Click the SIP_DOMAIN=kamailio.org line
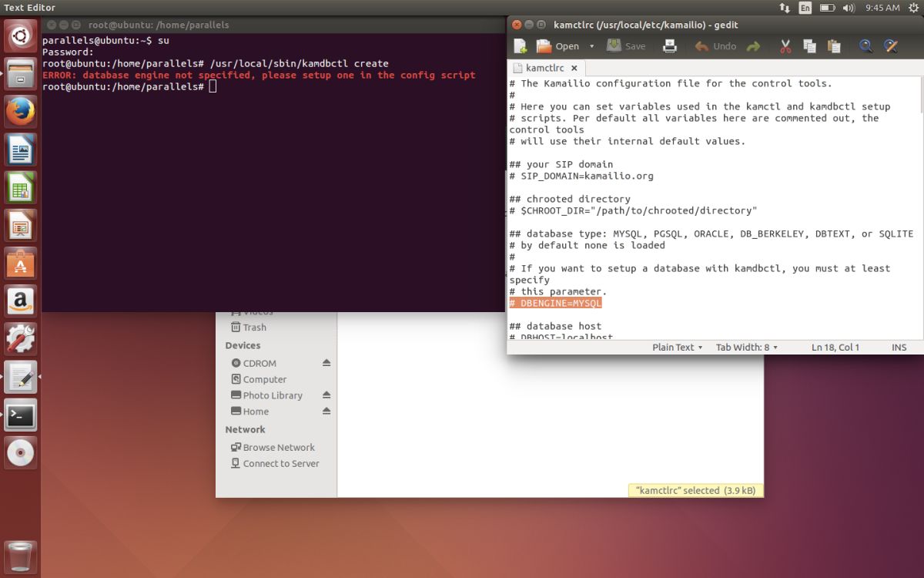The height and width of the screenshot is (578, 924). [581, 176]
